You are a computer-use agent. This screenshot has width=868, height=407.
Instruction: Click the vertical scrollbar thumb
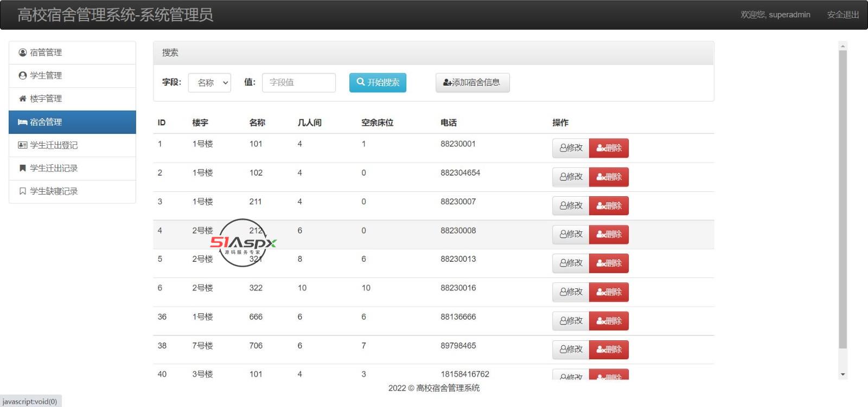(843, 201)
